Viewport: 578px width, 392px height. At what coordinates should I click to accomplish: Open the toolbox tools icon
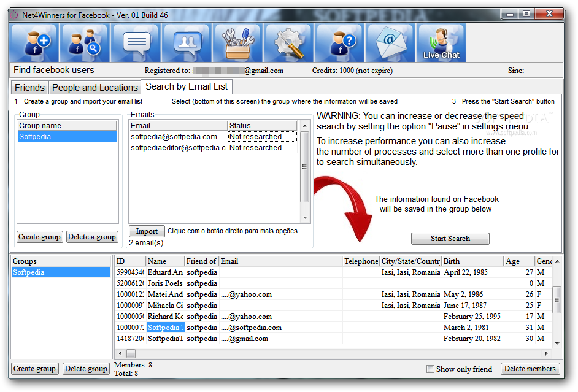[238, 43]
